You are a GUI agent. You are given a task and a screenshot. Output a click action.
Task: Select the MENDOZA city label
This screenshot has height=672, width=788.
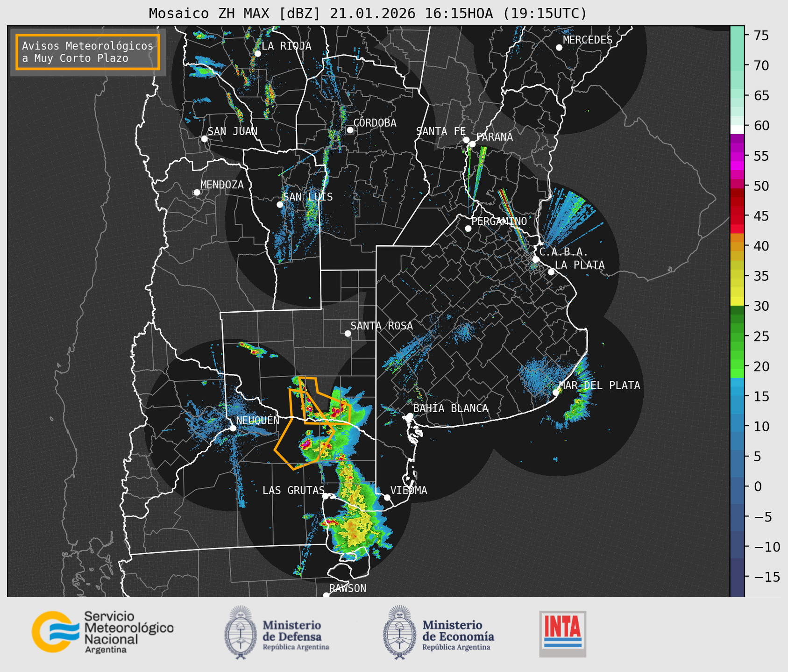pos(222,185)
